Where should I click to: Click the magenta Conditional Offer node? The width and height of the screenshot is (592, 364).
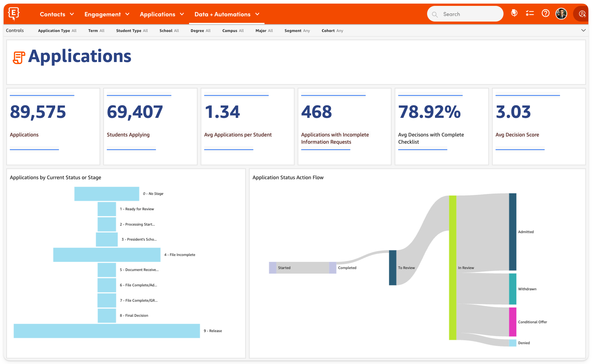(512, 322)
